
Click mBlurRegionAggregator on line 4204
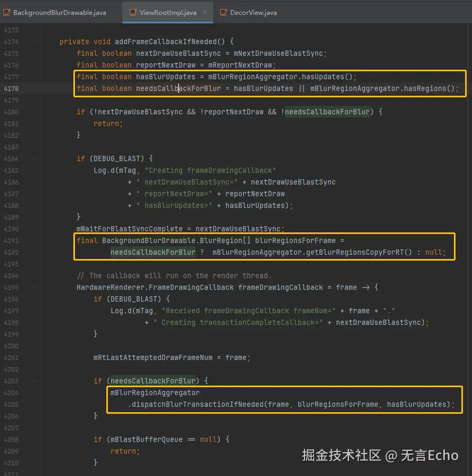click(x=155, y=393)
